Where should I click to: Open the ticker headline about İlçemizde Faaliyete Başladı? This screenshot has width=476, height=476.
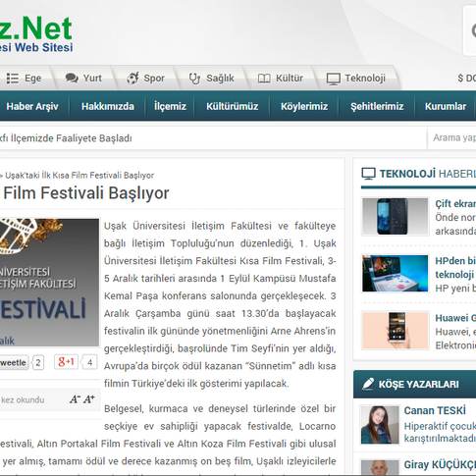(x=66, y=138)
